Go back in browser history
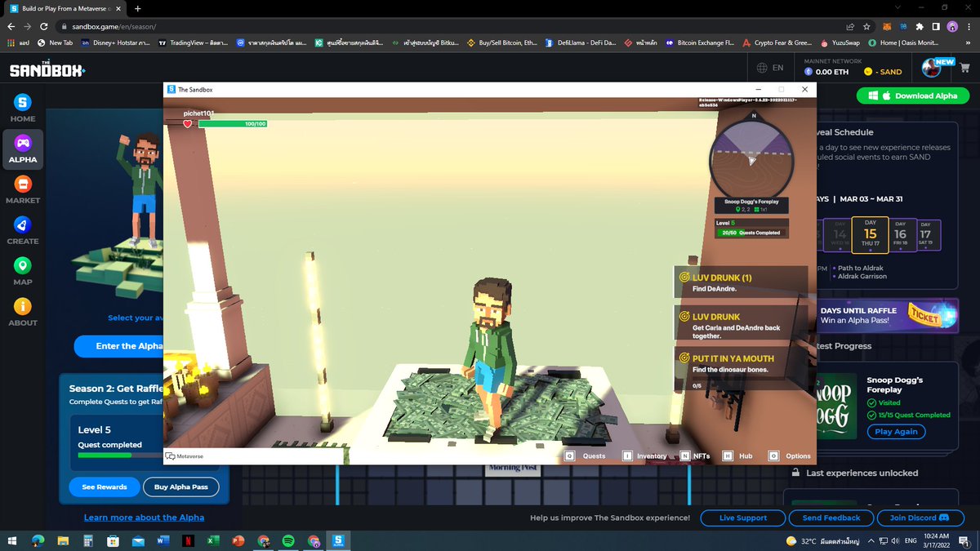This screenshot has height=551, width=980. click(x=11, y=26)
